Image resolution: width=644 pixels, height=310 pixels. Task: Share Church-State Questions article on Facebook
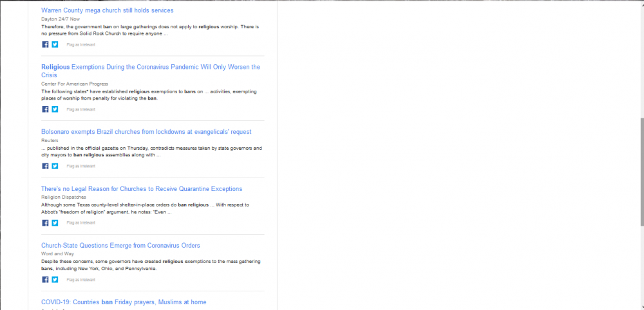[x=45, y=280]
